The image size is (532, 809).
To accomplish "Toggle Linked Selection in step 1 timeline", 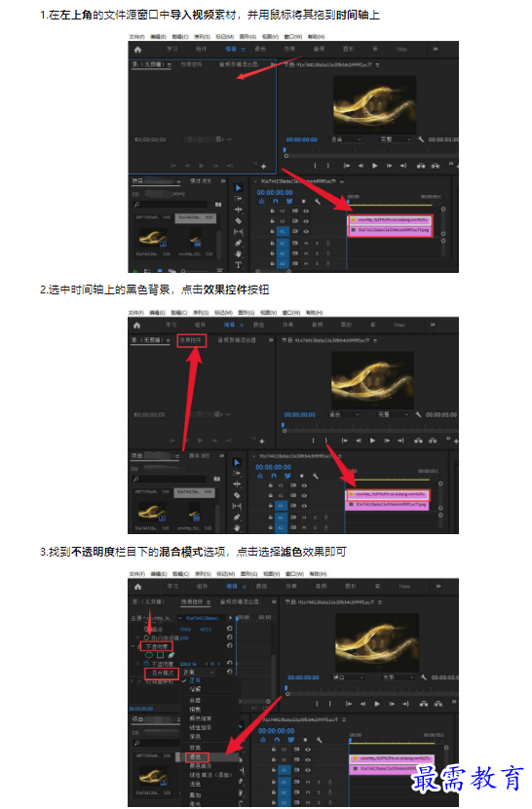I will [289, 201].
